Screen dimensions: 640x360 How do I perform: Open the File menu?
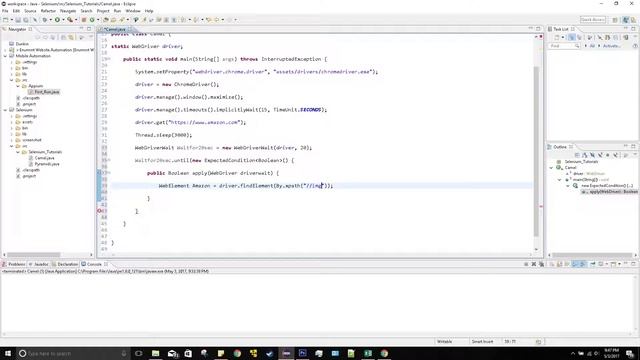(5, 11)
